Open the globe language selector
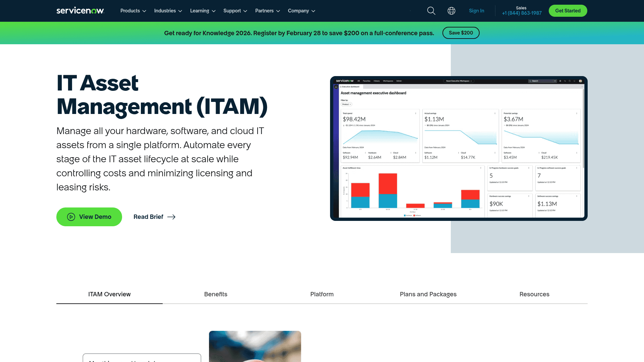Image resolution: width=644 pixels, height=362 pixels. [451, 11]
